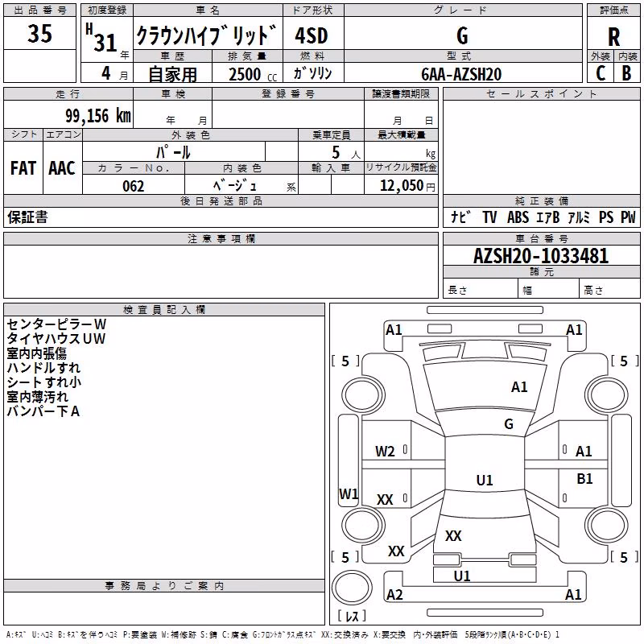The height and width of the screenshot is (644, 644).
Task: Select chassis number AZSH20-1033481
Action: click(541, 256)
